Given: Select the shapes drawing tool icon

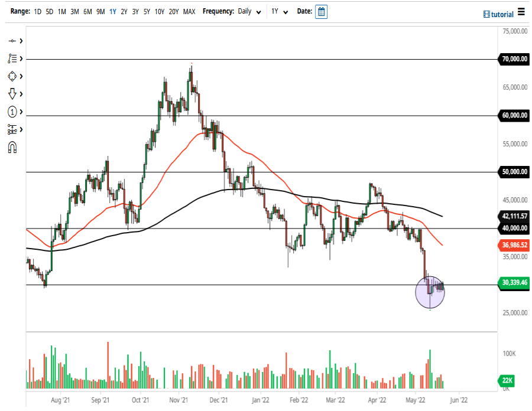Looking at the screenshot, I should tap(12, 76).
